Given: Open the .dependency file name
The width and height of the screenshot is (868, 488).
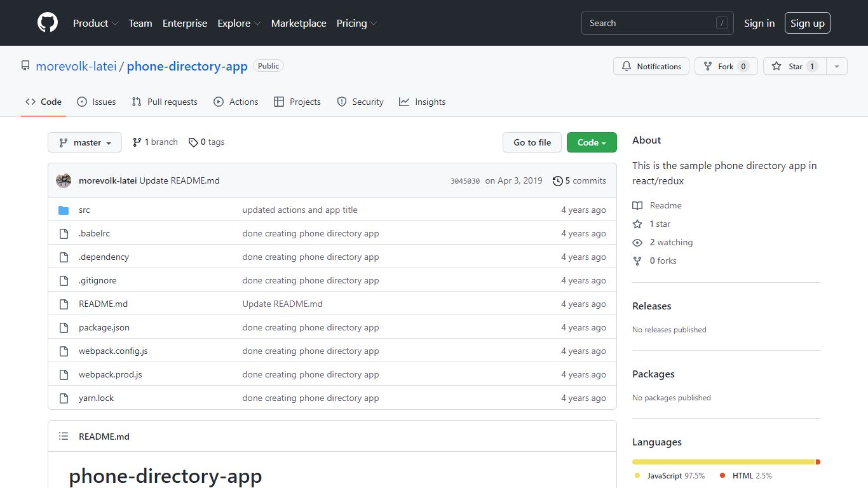Looking at the screenshot, I should pos(104,257).
